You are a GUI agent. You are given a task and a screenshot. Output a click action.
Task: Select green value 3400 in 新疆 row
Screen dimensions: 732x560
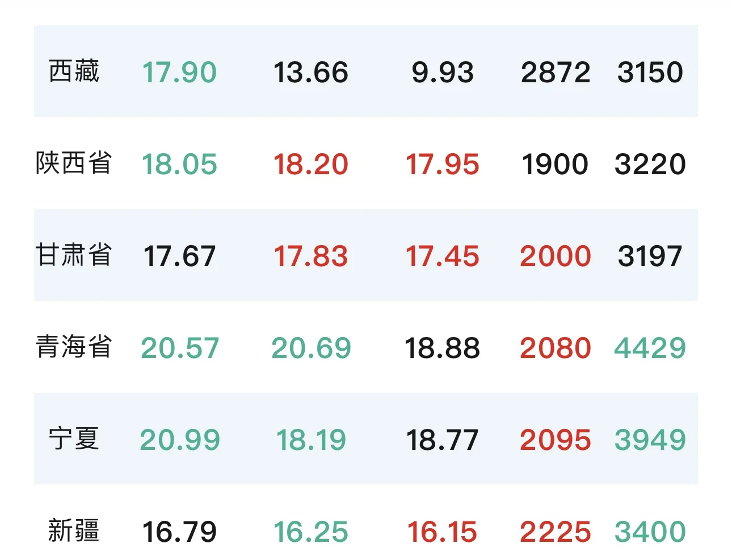(x=650, y=532)
